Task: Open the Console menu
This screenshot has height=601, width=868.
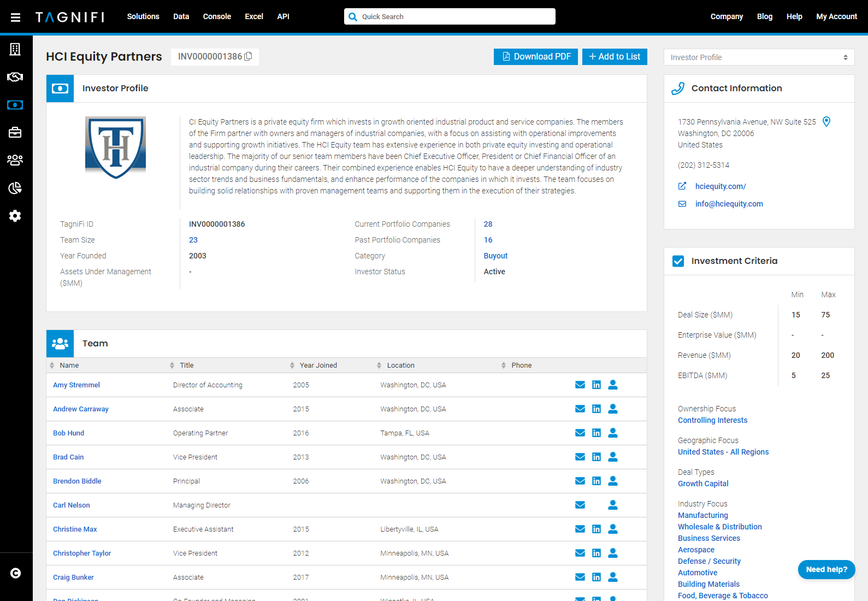Action: click(x=217, y=16)
